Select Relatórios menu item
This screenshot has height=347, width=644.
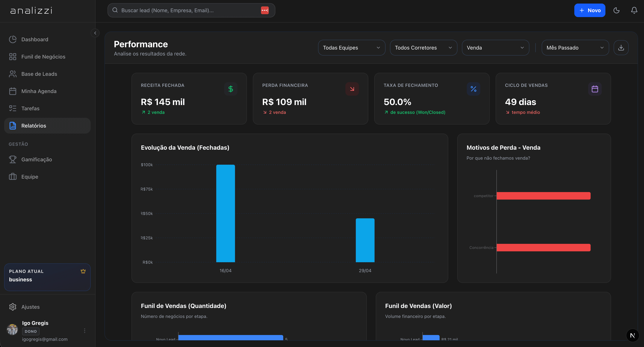[47, 126]
